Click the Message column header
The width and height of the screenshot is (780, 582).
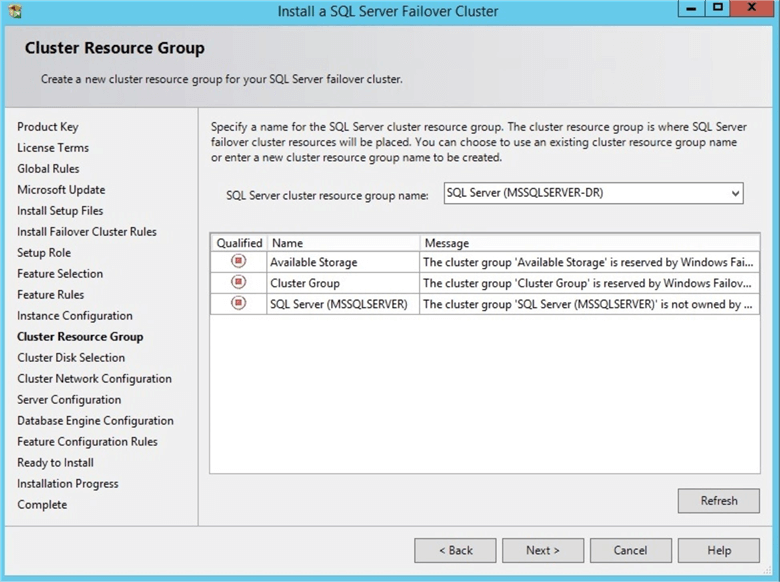589,243
